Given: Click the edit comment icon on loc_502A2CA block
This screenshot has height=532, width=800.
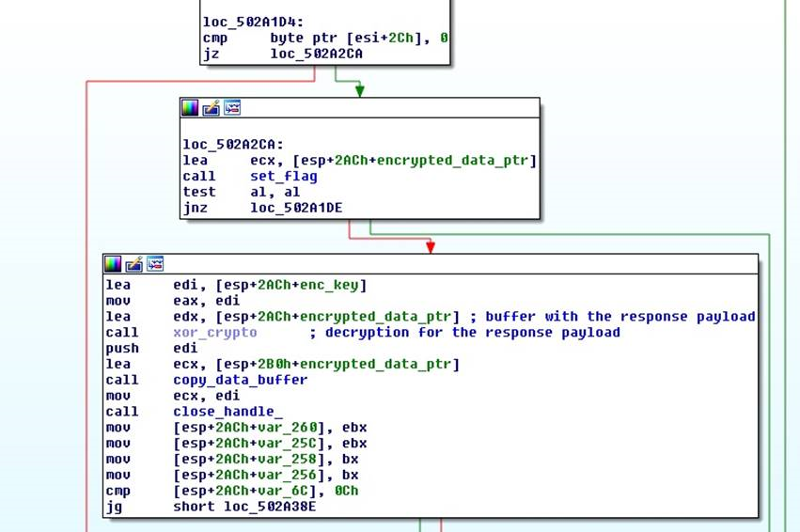Looking at the screenshot, I should (x=211, y=108).
